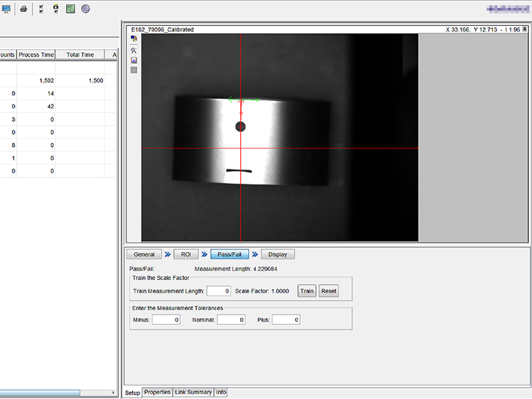Switch to the Link Summary tab
The width and height of the screenshot is (532, 399).
click(194, 392)
